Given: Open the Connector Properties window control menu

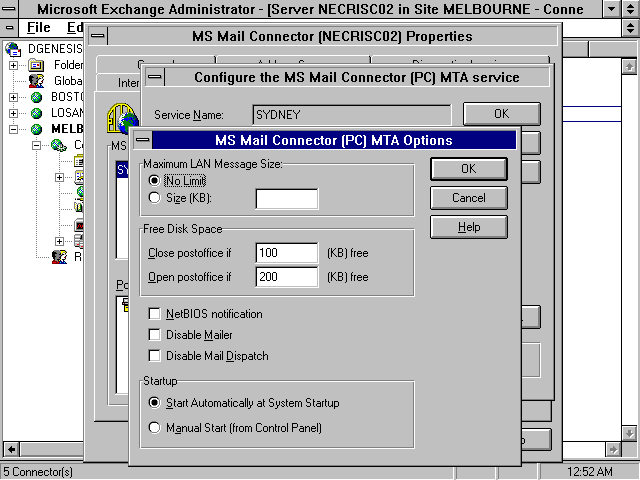Looking at the screenshot, I should tap(98, 36).
